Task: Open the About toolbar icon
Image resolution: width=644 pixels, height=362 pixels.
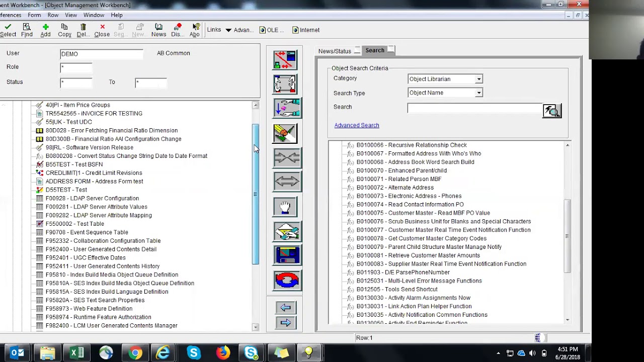Action: 195,30
